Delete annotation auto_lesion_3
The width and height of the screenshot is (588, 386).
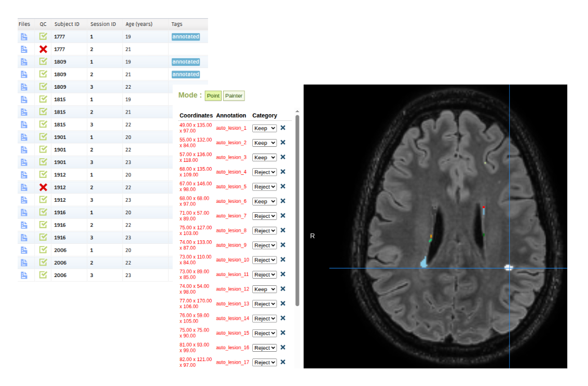click(x=283, y=157)
